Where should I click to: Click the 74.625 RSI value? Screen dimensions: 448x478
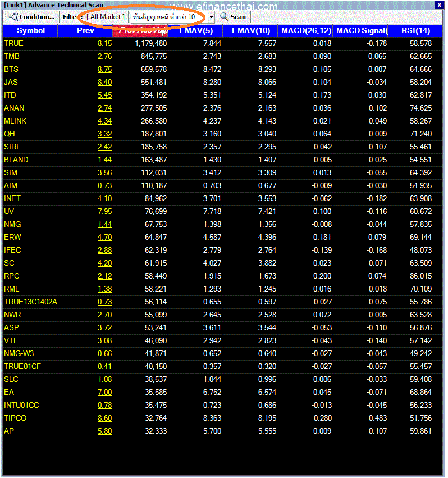coord(420,108)
